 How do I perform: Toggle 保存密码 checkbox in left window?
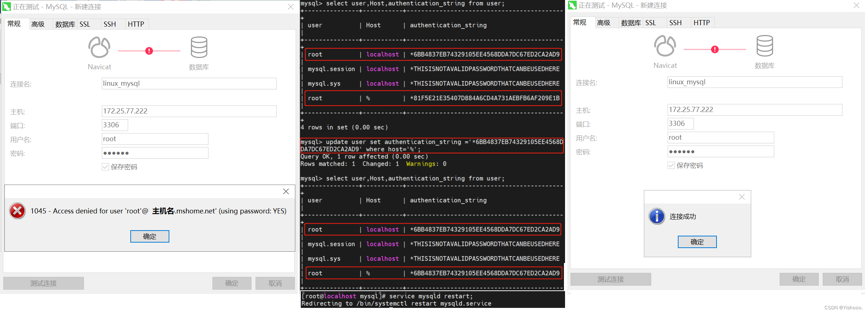pyautogui.click(x=105, y=167)
